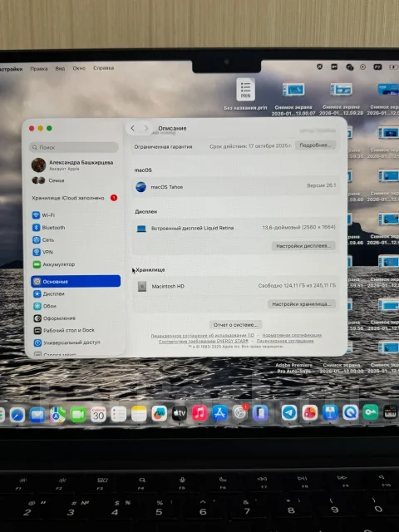The image size is (399, 532).
Task: Go forward with the right chevron
Action: (x=146, y=128)
